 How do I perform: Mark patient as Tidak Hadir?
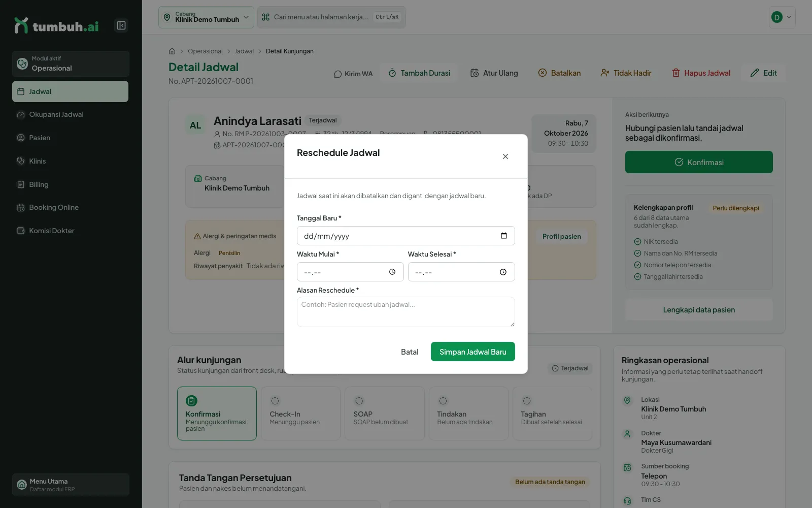(x=626, y=73)
